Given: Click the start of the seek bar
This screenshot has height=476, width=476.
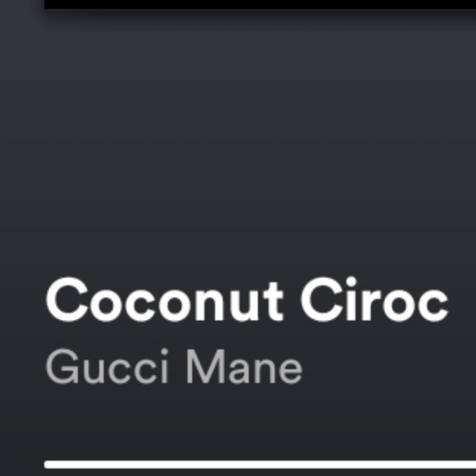Looking at the screenshot, I should (48, 465).
